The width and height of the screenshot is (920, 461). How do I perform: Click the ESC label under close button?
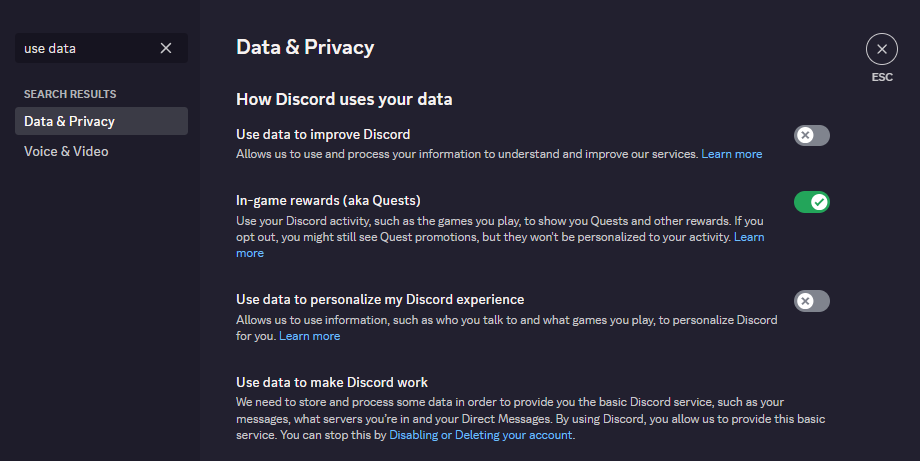[x=882, y=77]
